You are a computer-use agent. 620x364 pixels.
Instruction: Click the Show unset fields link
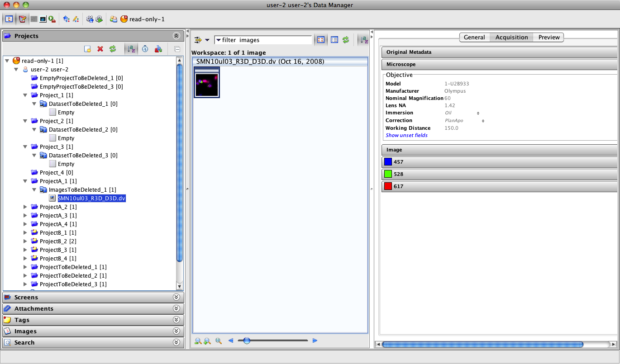pyautogui.click(x=406, y=135)
